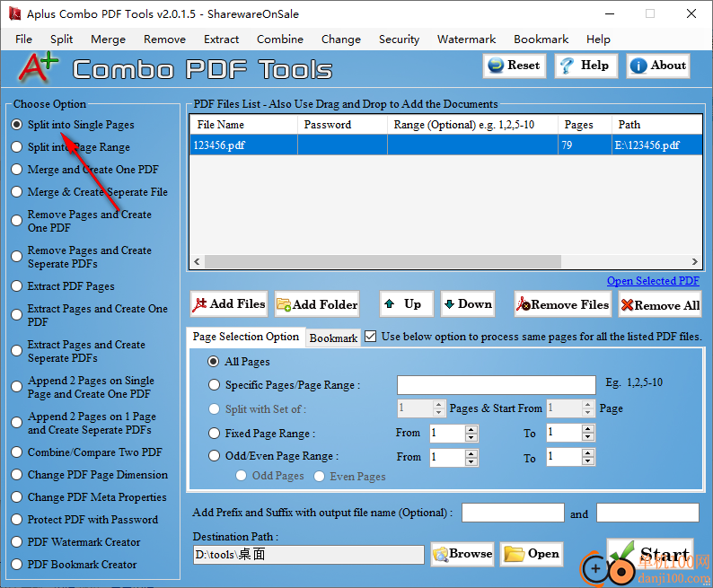The image size is (713, 588).
Task: Click Remove Files button
Action: pos(563,304)
